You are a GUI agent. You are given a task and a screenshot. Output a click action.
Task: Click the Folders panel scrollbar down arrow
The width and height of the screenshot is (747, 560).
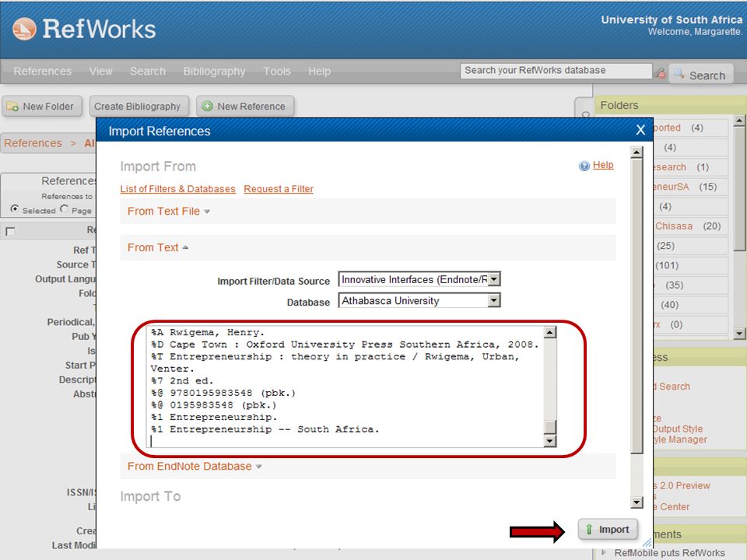click(739, 334)
